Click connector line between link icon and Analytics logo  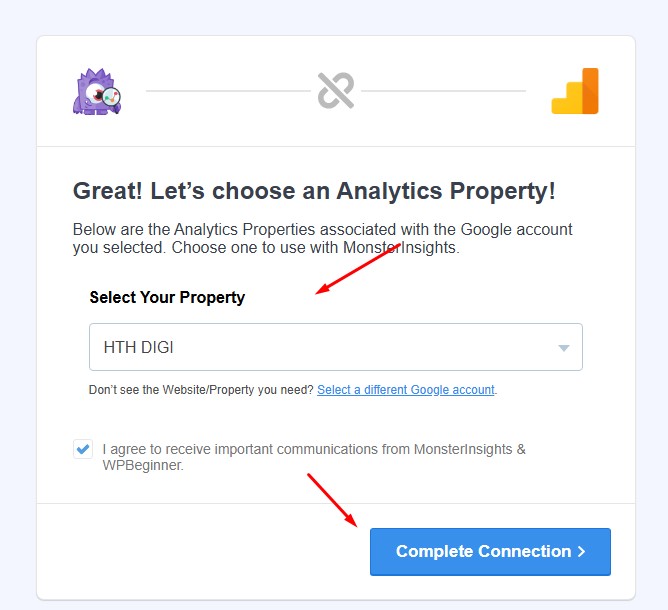[x=443, y=91]
